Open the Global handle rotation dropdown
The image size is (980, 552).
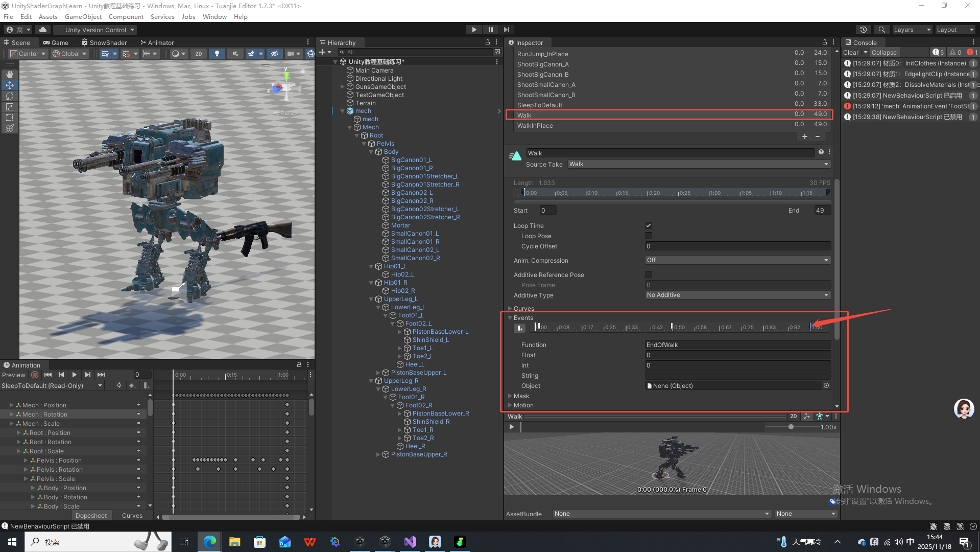pyautogui.click(x=69, y=54)
